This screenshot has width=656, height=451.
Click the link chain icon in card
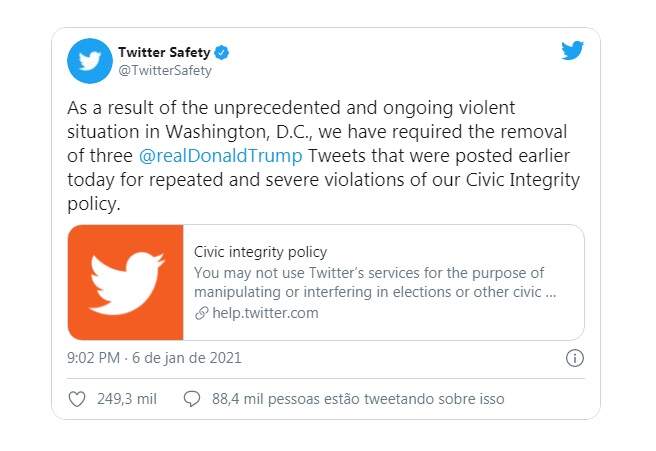201,313
